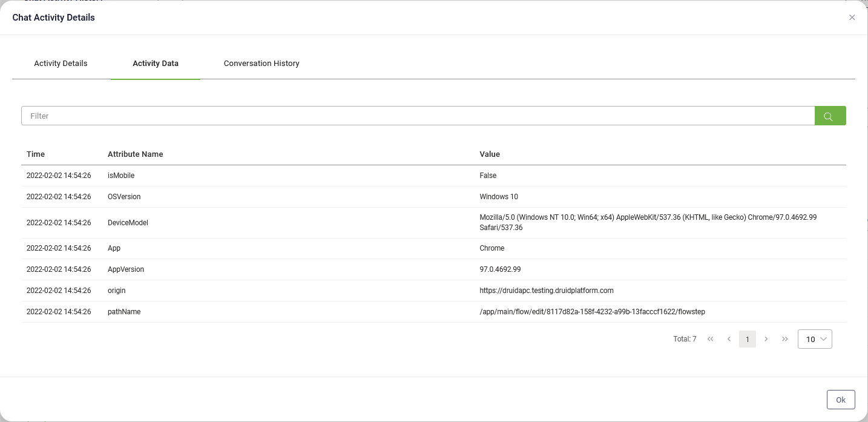Open the page size dropdown showing 10
The width and height of the screenshot is (868, 422).
[815, 339]
